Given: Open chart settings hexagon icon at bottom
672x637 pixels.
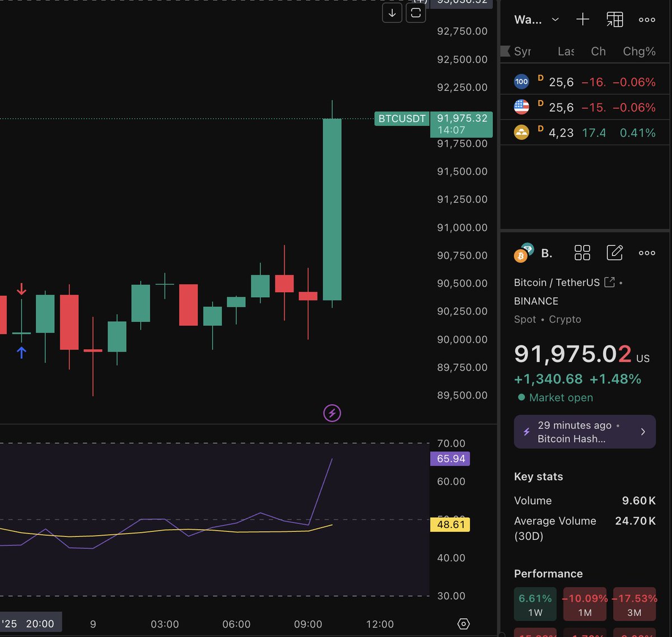Looking at the screenshot, I should tap(463, 624).
